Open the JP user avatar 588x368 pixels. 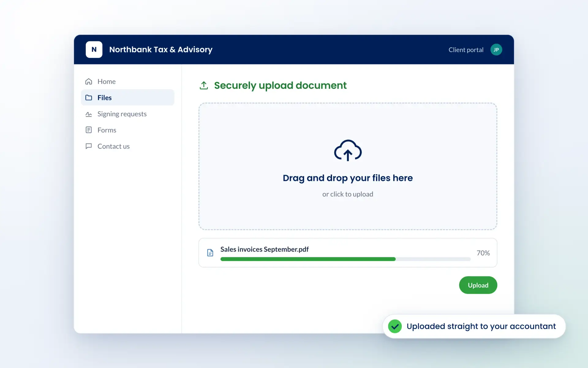click(x=496, y=50)
